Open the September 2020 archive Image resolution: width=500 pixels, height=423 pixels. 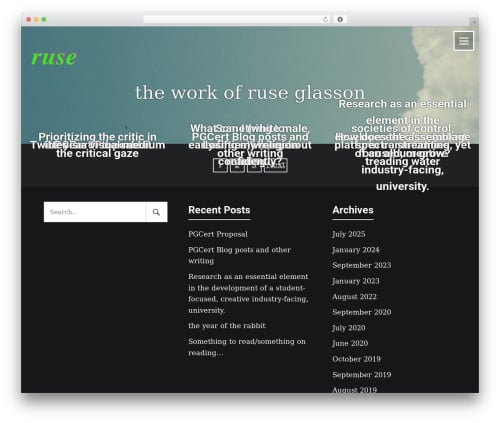pos(361,312)
